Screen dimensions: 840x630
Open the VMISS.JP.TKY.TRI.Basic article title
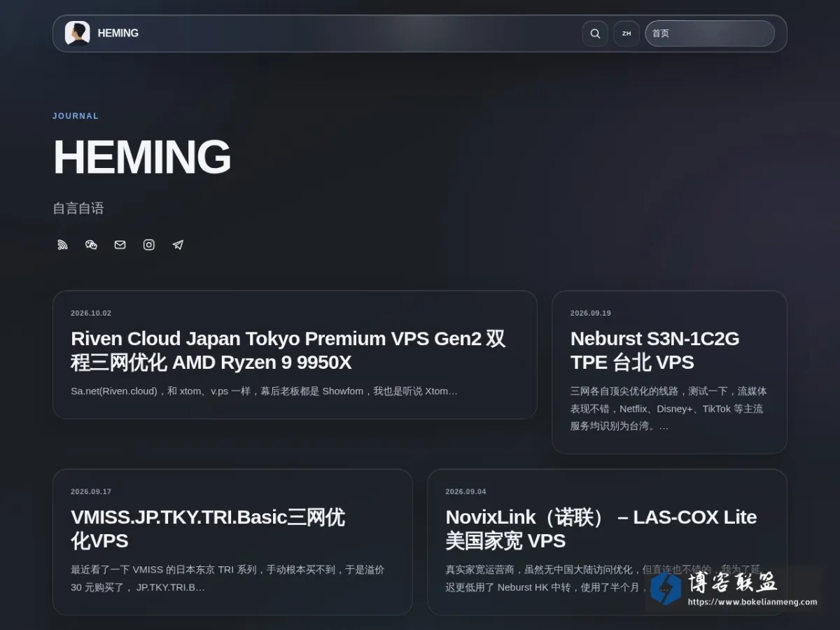[208, 528]
